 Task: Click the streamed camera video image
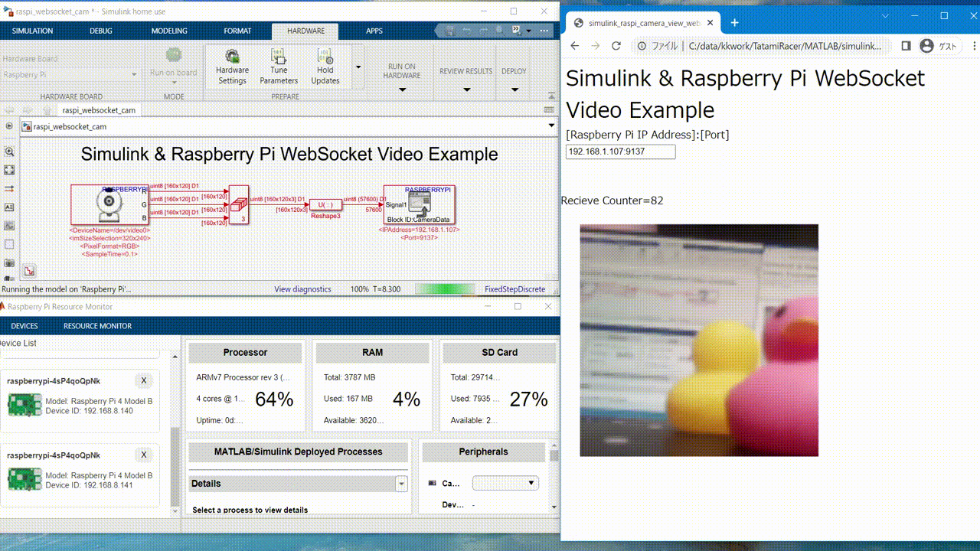point(699,341)
